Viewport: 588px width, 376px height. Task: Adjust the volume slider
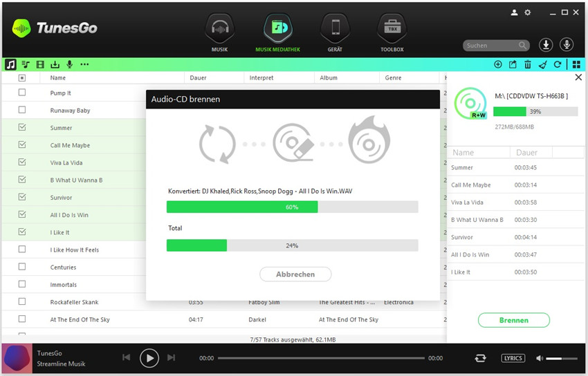click(x=562, y=359)
